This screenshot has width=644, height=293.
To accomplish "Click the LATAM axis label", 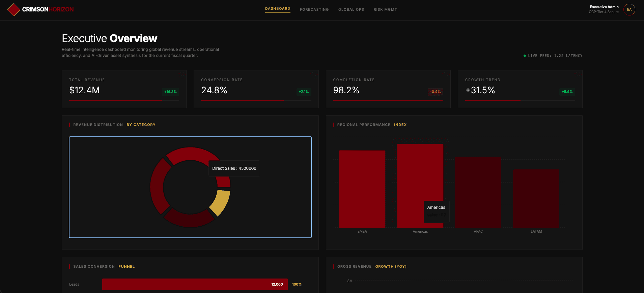I will [x=536, y=232].
